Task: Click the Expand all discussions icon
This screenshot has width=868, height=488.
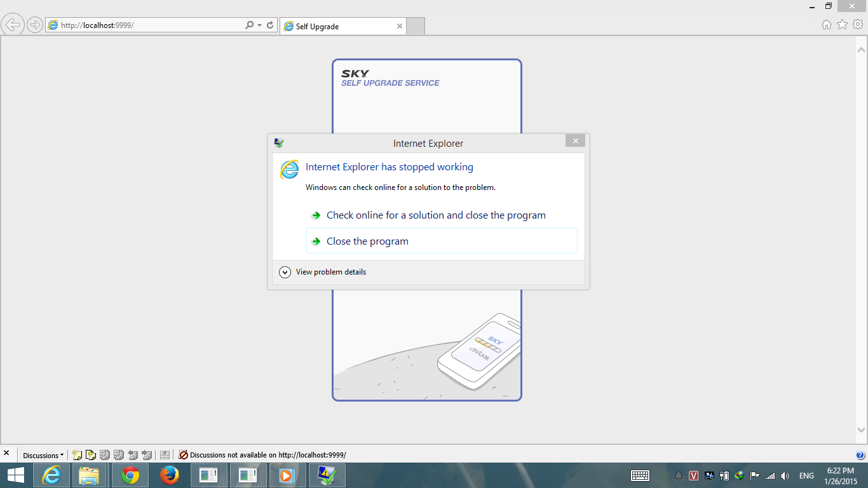Action: click(105, 455)
